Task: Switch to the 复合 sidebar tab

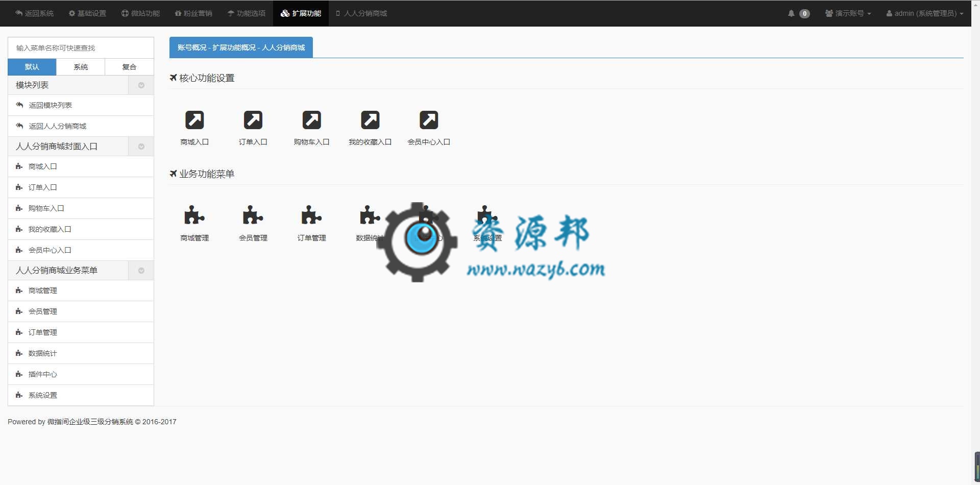Action: coord(129,67)
